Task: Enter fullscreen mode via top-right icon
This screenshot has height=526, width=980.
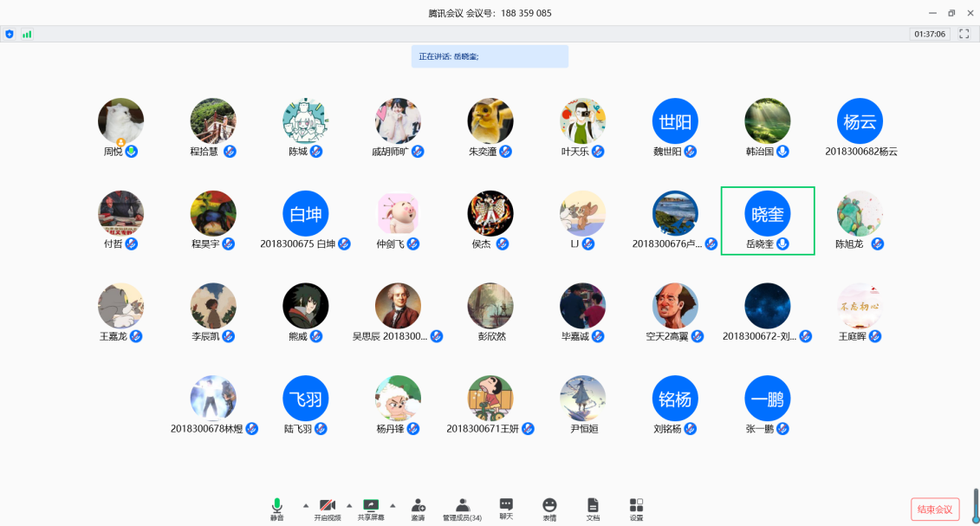Action: 964,34
